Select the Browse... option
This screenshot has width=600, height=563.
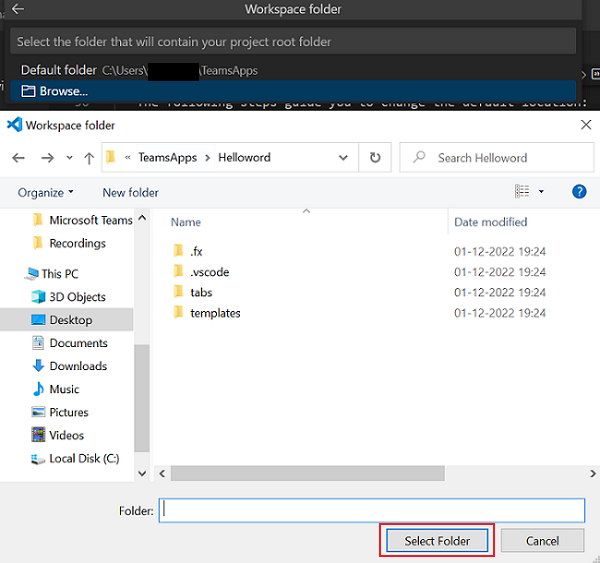[x=293, y=91]
